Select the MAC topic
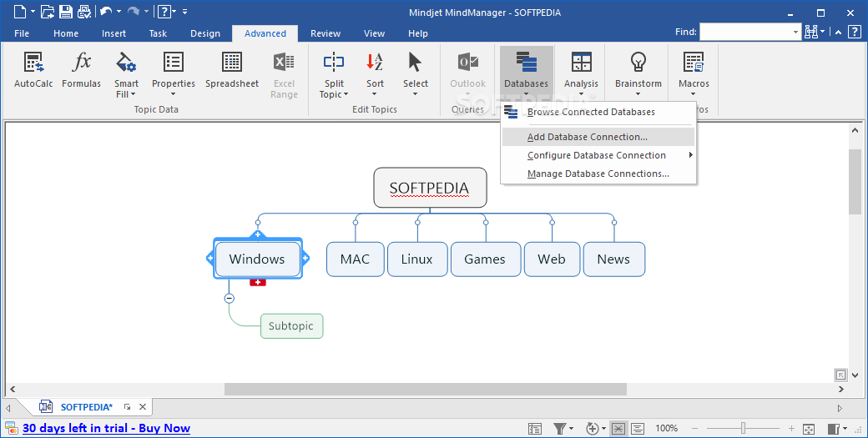Viewport: 868px width, 438px height. pos(355,259)
